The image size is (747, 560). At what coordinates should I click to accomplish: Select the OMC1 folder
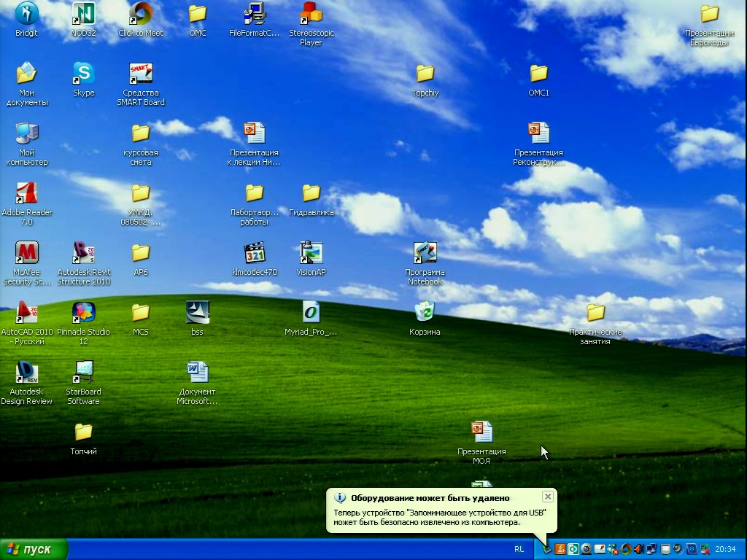tap(539, 79)
